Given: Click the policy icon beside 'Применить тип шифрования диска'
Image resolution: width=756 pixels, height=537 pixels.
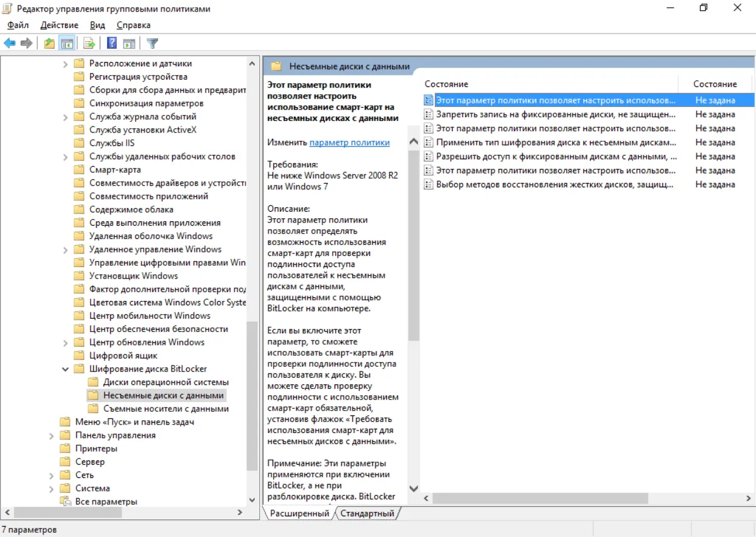Looking at the screenshot, I should (x=429, y=142).
